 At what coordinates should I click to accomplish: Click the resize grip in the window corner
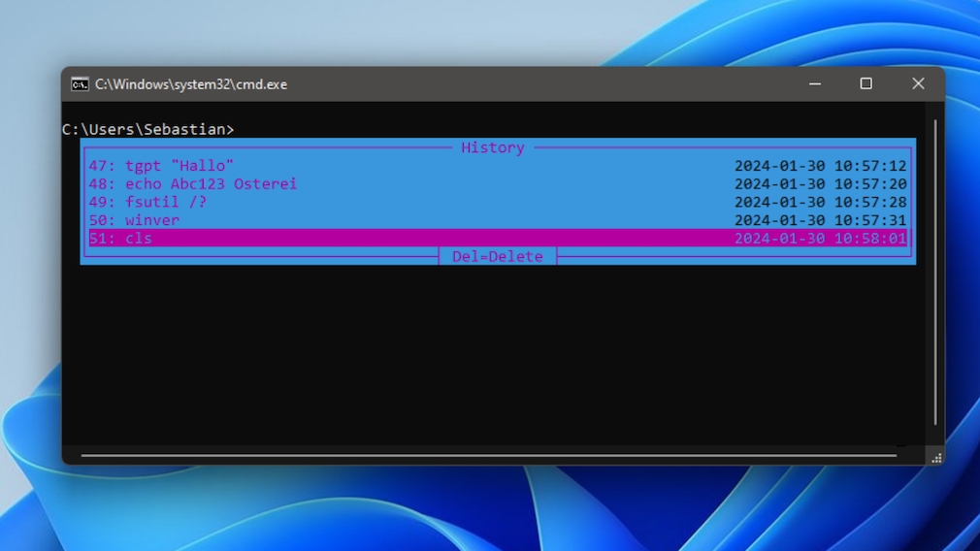(x=935, y=458)
